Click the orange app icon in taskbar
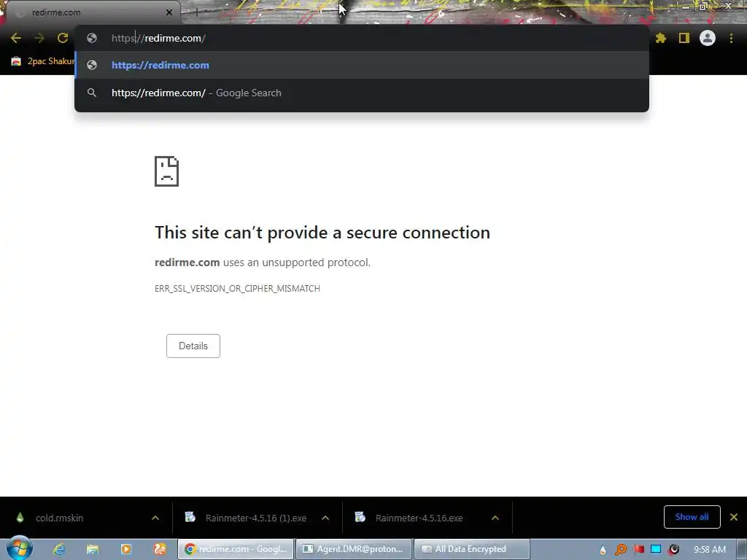747x560 pixels. coord(160,549)
